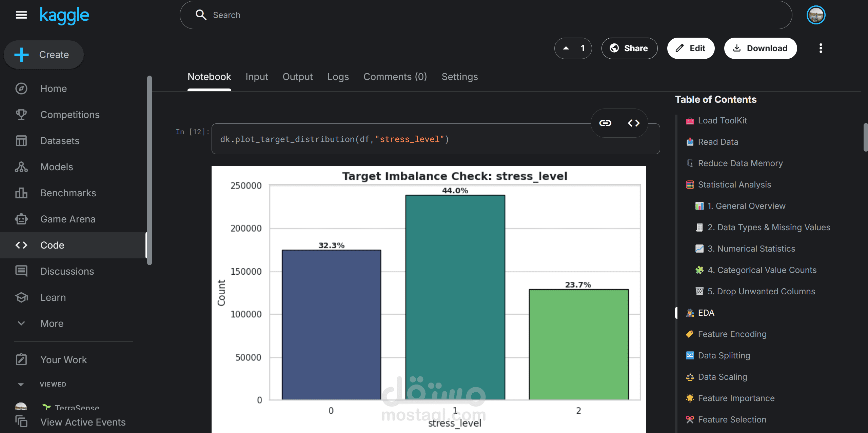Click the Game Arena robot icon
Viewport: 868px width, 433px height.
click(x=21, y=219)
